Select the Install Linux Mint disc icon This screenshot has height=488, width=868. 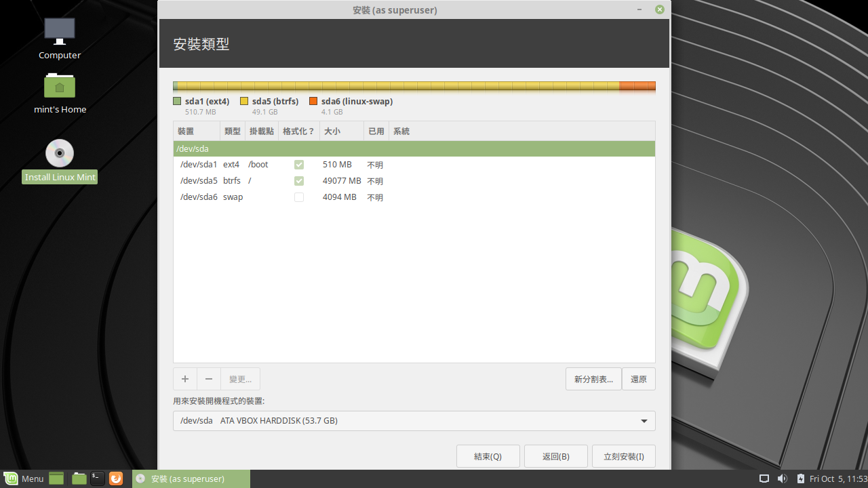click(x=60, y=153)
